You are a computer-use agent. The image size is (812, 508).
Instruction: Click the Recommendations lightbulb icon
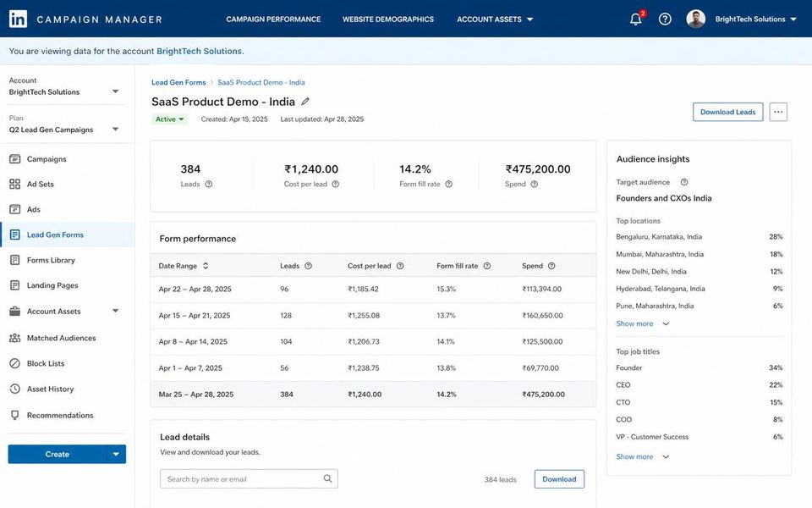[15, 415]
